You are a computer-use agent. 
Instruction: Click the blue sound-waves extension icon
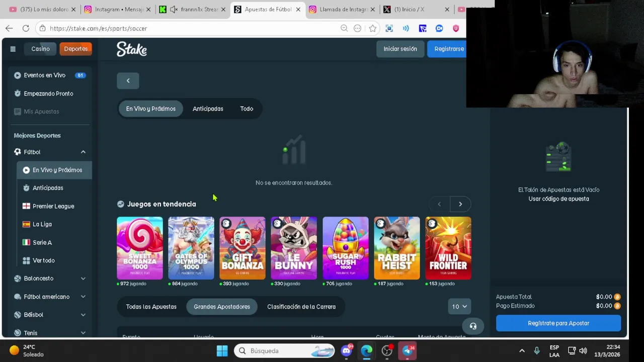click(x=406, y=28)
